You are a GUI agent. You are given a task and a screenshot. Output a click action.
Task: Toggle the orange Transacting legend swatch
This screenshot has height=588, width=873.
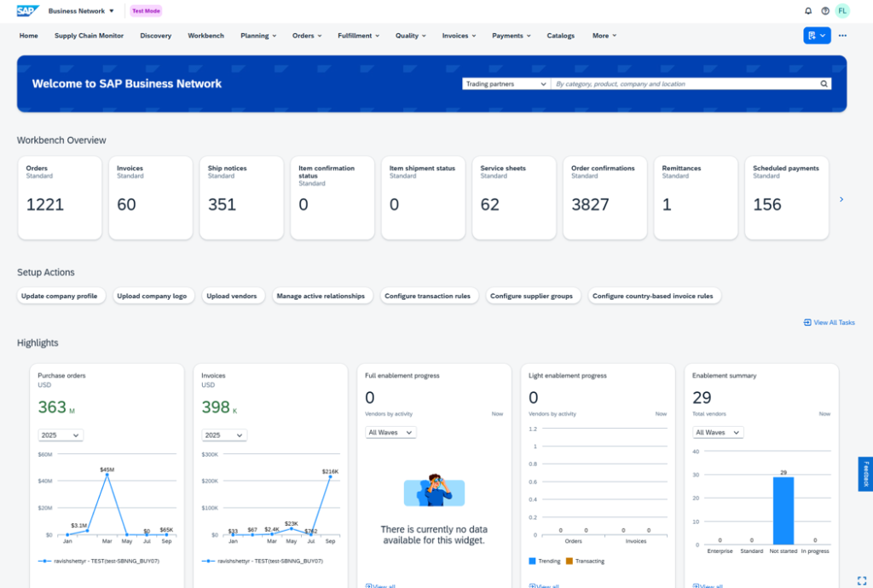pyautogui.click(x=569, y=561)
